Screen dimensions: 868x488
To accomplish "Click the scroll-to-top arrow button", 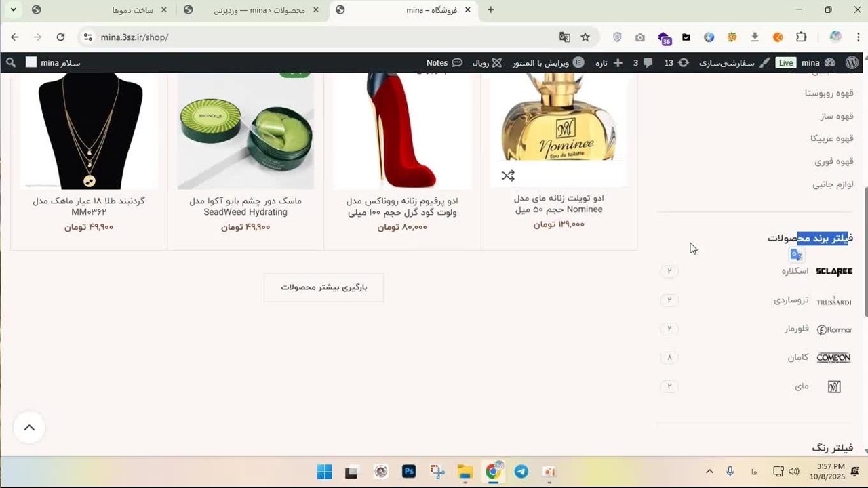I will click(29, 428).
